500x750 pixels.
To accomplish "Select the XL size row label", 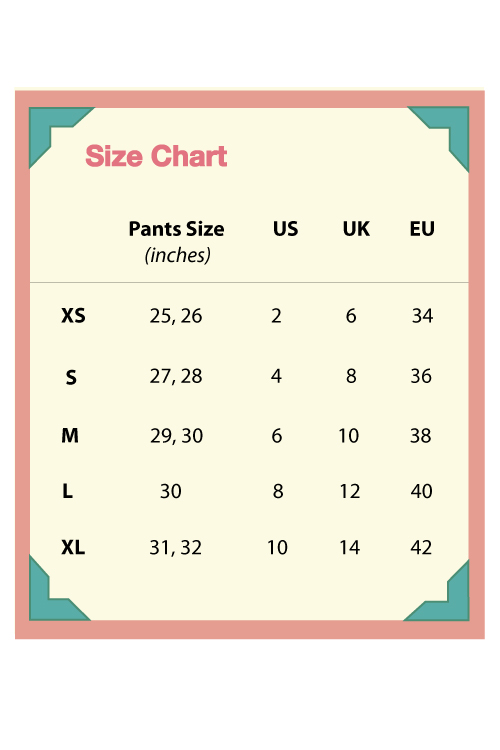I will point(73,547).
